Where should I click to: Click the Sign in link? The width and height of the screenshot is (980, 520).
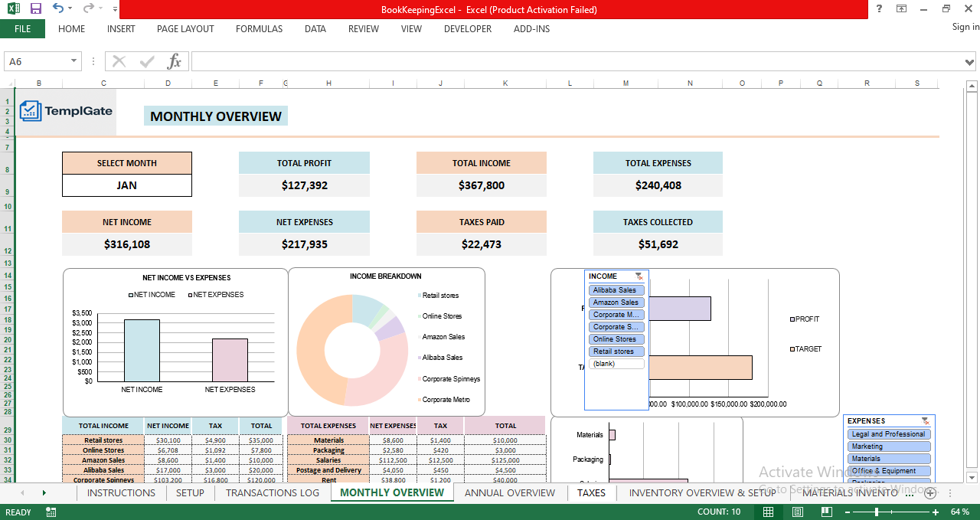(965, 27)
